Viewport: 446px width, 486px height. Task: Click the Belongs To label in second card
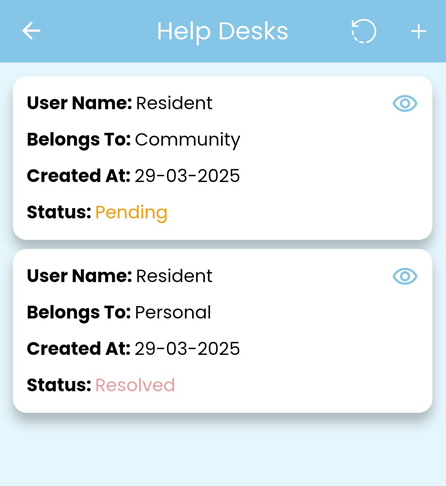79,313
